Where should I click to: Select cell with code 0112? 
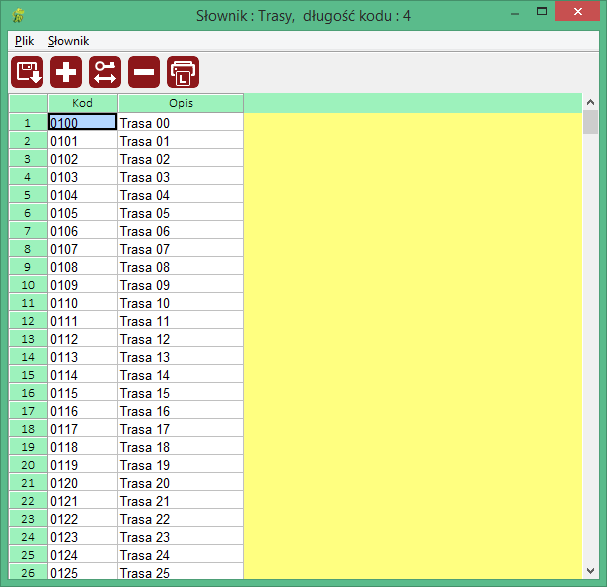(82, 339)
